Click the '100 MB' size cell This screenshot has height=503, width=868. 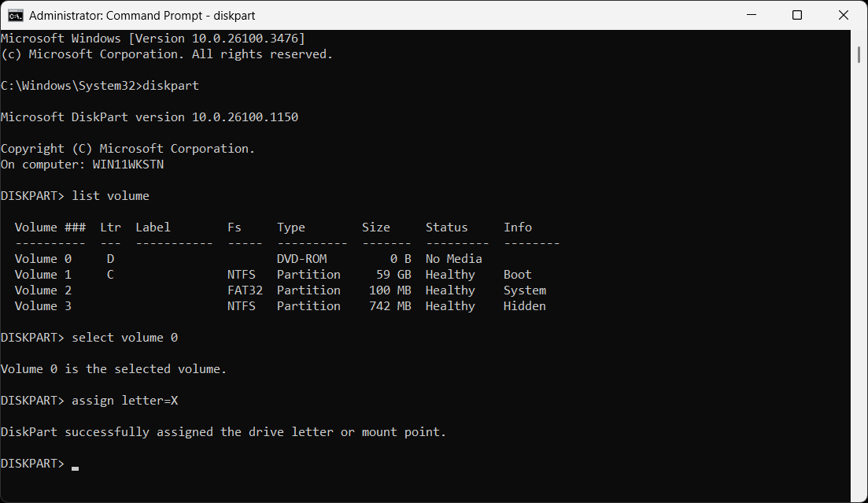pos(390,290)
